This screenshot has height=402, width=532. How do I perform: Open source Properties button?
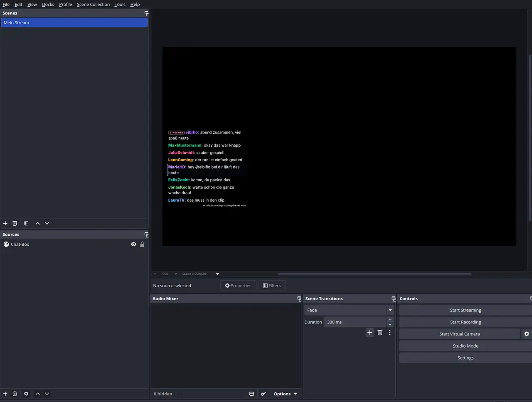click(238, 286)
